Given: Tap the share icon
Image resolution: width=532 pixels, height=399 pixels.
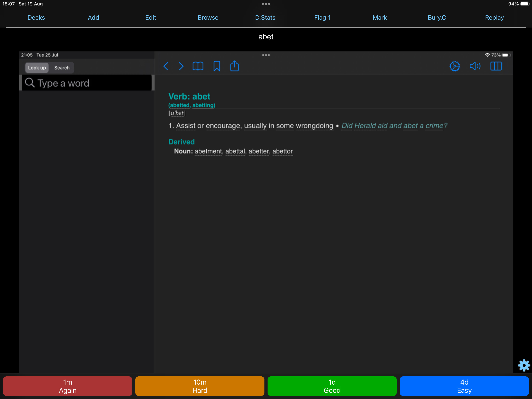Looking at the screenshot, I should [234, 66].
